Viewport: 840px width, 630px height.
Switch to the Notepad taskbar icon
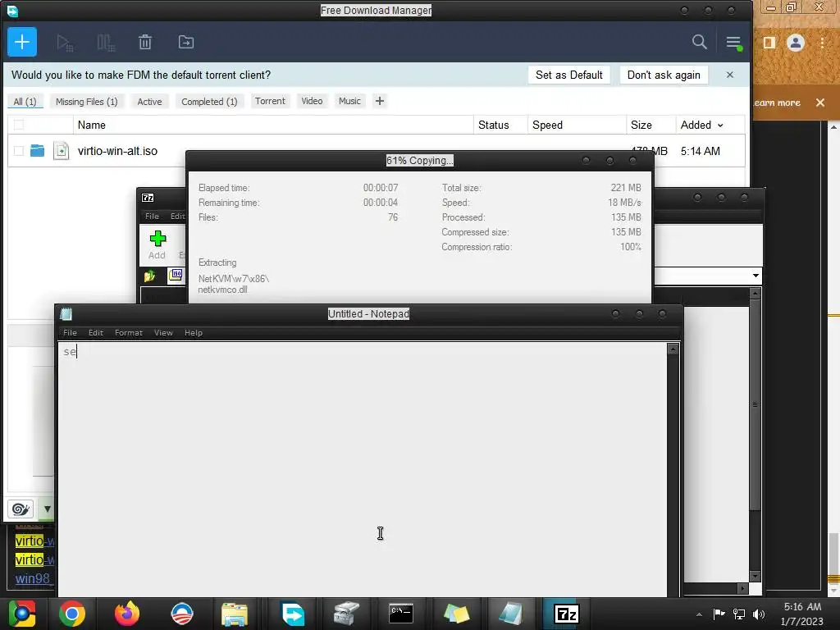pos(510,614)
